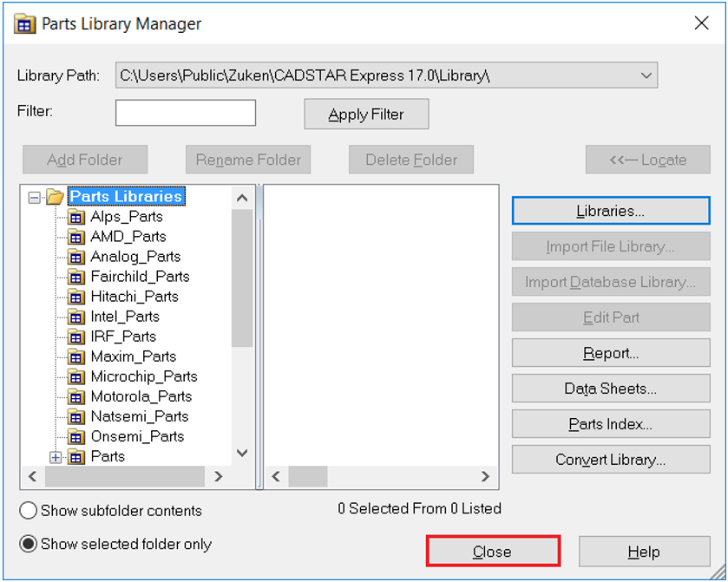728x582 pixels.
Task: Click the Fairchild_Parts library icon
Action: [x=76, y=277]
